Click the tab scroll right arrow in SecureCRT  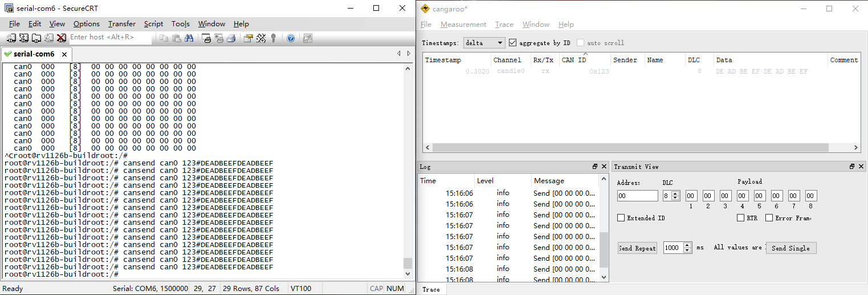[409, 54]
